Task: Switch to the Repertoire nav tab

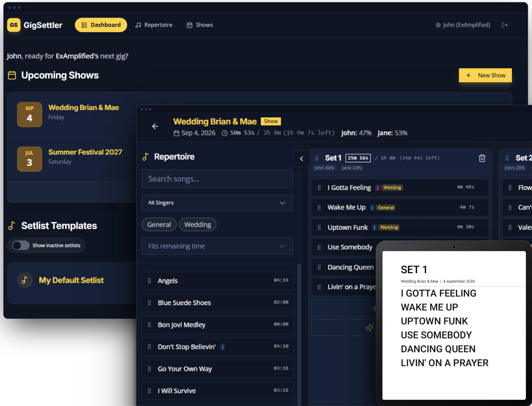Action: (x=154, y=25)
